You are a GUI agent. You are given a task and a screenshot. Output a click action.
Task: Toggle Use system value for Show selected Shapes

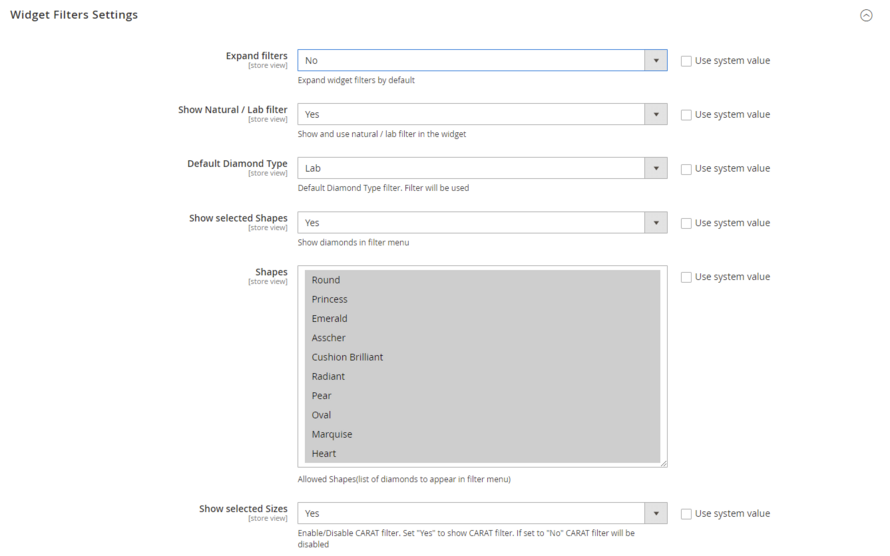[x=686, y=224]
